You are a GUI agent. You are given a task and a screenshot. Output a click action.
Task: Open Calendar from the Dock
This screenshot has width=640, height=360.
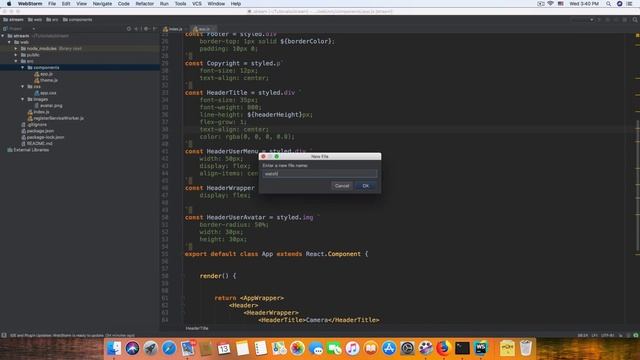pyautogui.click(x=224, y=348)
